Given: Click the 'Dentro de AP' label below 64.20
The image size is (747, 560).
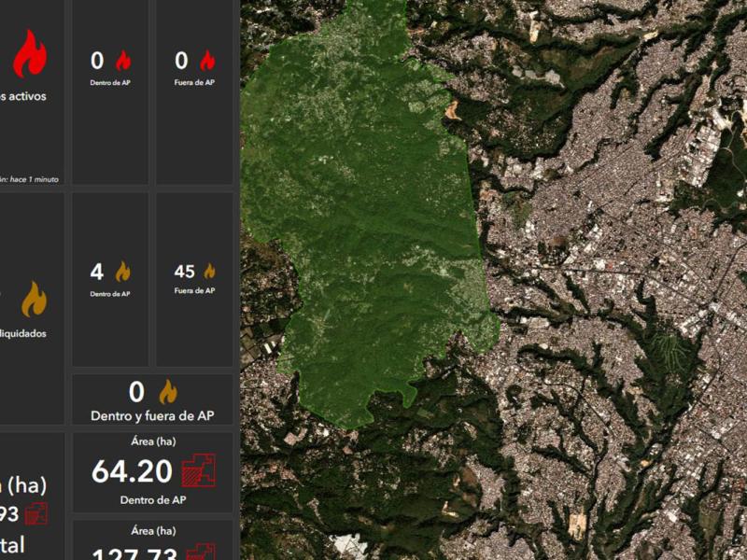Looking at the screenshot, I should 153,500.
